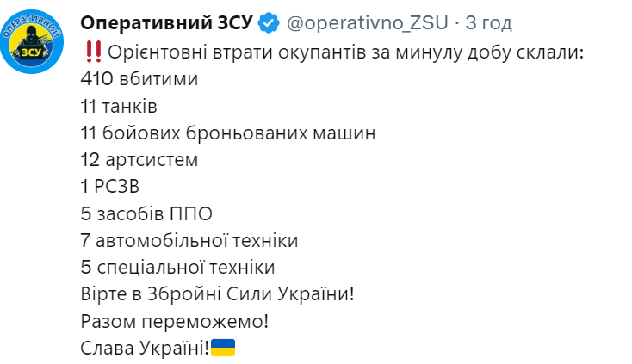Select the '1 РСЗВ' line
The image size is (632, 364).
[110, 187]
